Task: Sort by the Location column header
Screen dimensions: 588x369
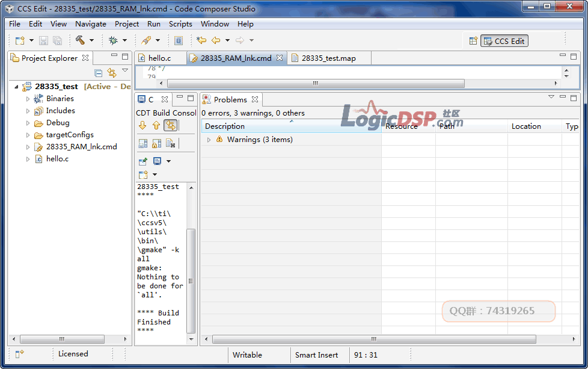Action: click(x=534, y=126)
